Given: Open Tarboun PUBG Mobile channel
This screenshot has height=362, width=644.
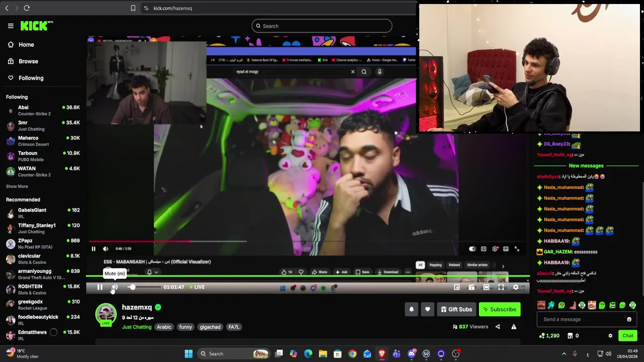Looking at the screenshot, I should (x=43, y=156).
